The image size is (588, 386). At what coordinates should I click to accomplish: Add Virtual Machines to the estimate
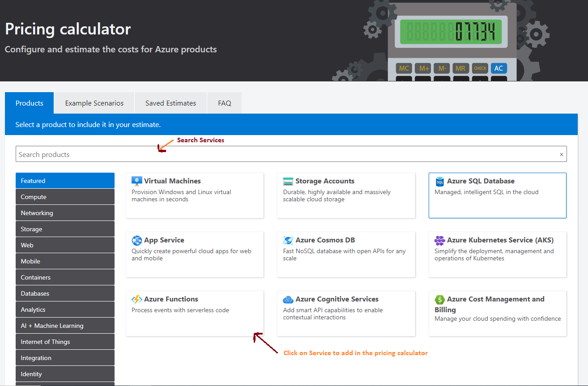point(195,195)
